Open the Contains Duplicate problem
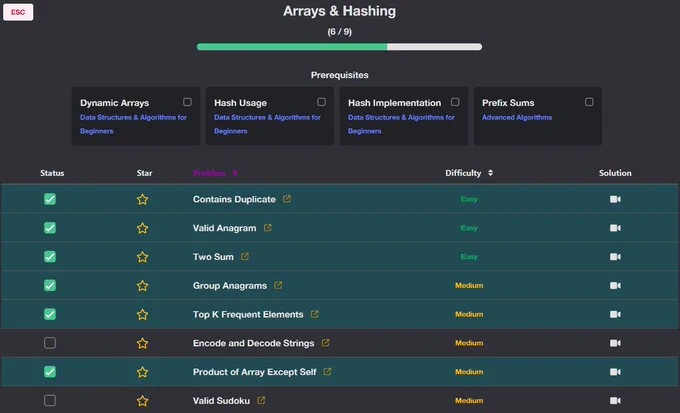Viewport: 680px width, 413px height. (234, 199)
